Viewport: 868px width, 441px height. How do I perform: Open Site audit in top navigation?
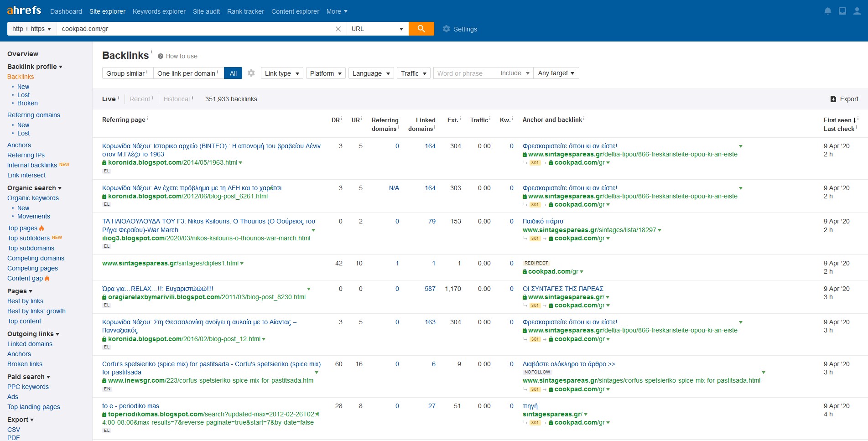pyautogui.click(x=206, y=11)
